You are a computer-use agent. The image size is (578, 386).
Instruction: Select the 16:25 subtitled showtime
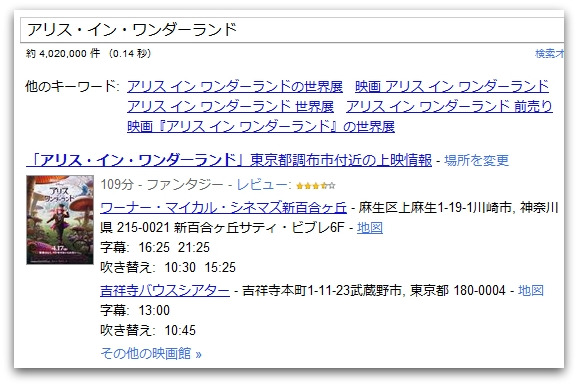[x=154, y=247]
